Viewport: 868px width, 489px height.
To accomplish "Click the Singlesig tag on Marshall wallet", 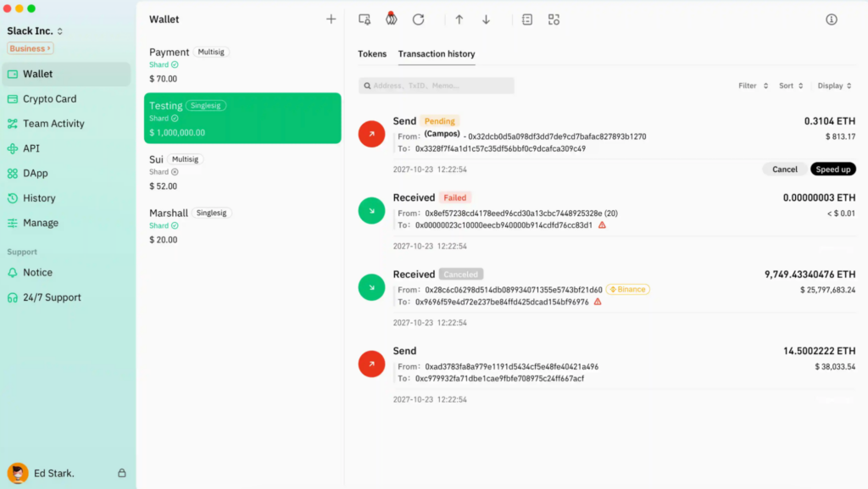I will 211,213.
